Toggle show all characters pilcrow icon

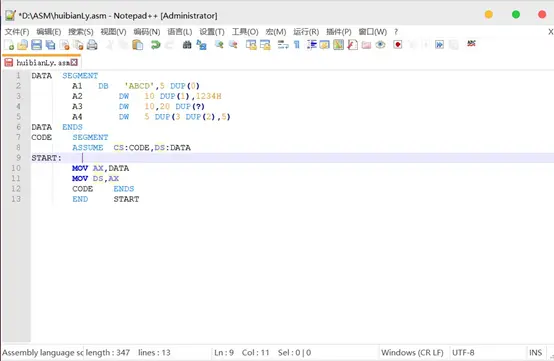tap(297, 45)
